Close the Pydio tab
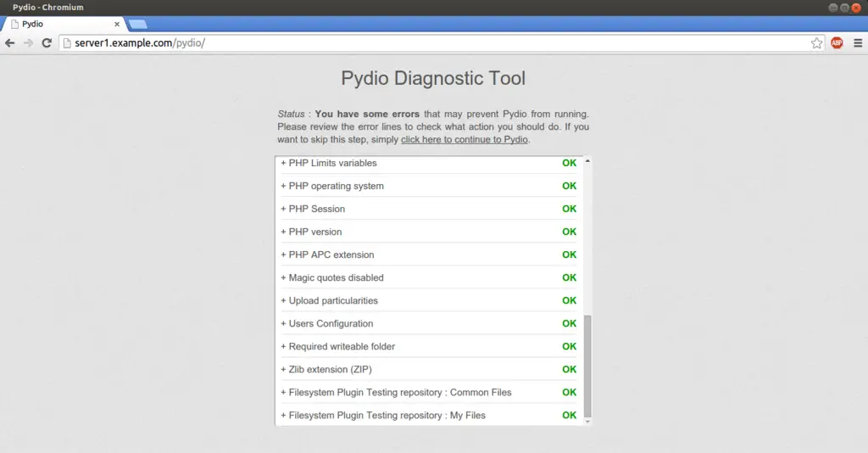Image resolution: width=868 pixels, height=453 pixels. pyautogui.click(x=117, y=25)
